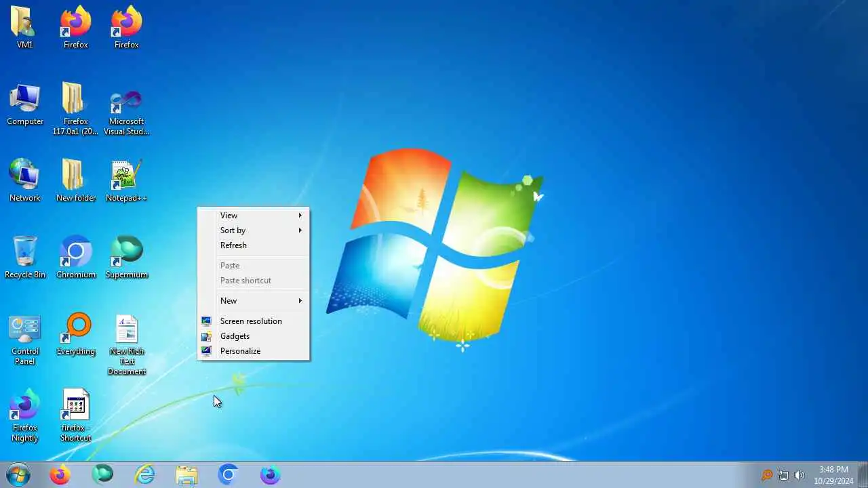
Task: Click the Everything search tray icon
Action: click(767, 475)
